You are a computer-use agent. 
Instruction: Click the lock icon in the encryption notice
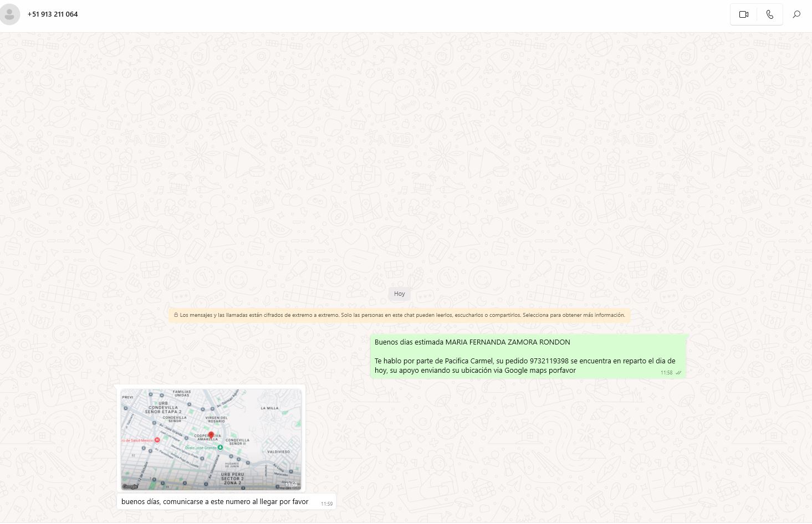pyautogui.click(x=176, y=315)
